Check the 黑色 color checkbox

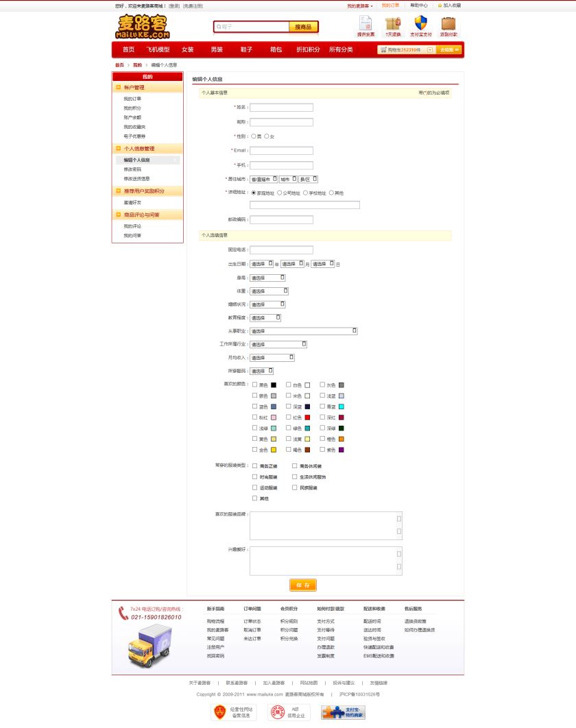[x=254, y=385]
